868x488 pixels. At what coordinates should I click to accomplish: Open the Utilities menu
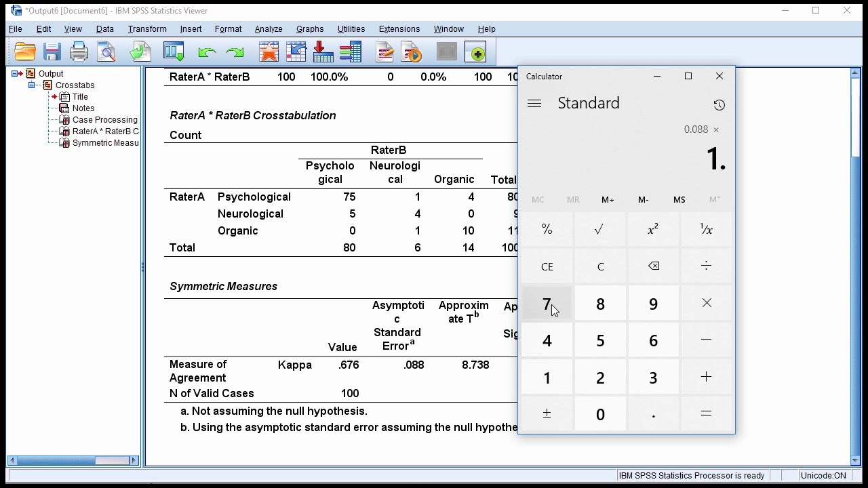click(351, 29)
